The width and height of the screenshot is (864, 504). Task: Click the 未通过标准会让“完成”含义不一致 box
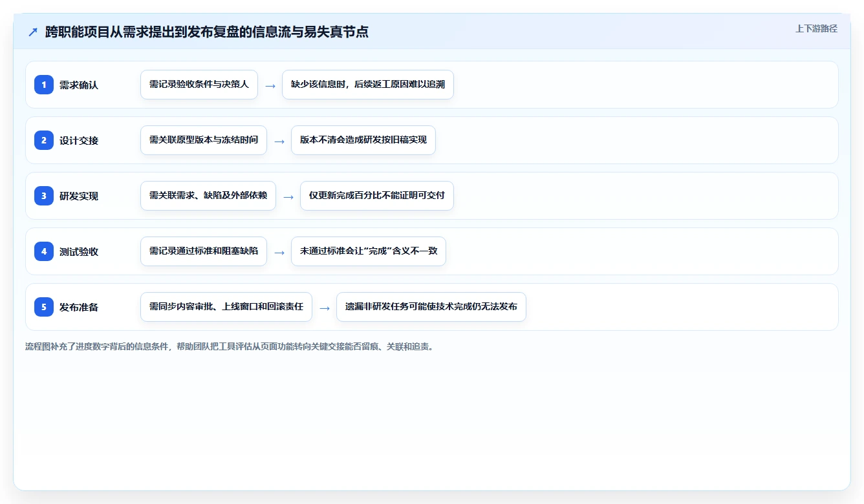click(x=369, y=251)
